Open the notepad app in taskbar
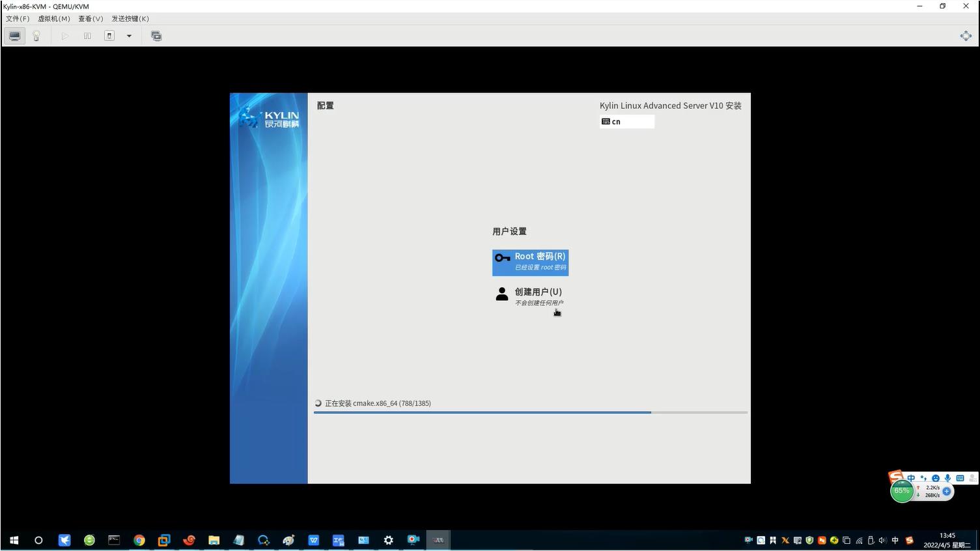 click(239, 540)
